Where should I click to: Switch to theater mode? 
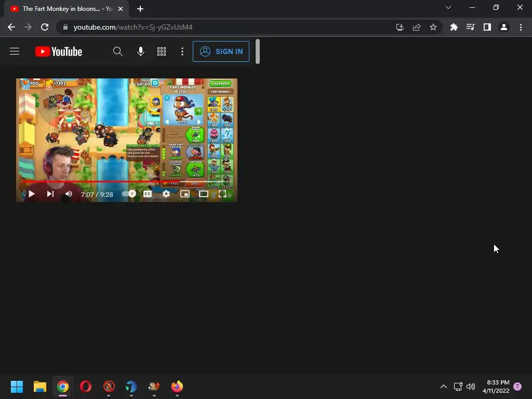(x=204, y=194)
